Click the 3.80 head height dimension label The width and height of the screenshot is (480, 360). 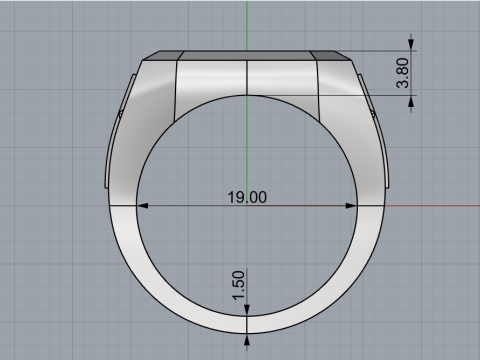click(403, 73)
